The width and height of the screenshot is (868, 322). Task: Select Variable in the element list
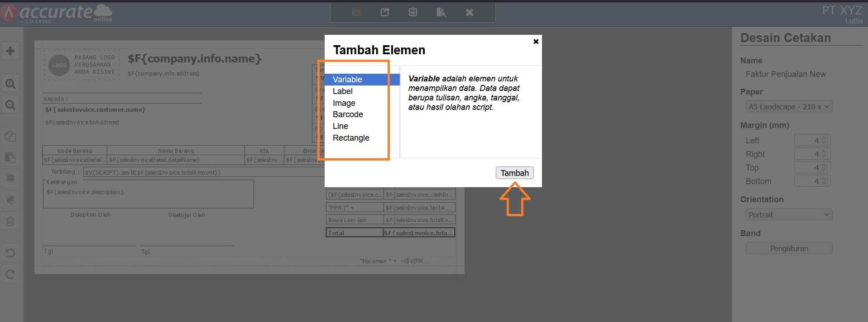coord(362,80)
